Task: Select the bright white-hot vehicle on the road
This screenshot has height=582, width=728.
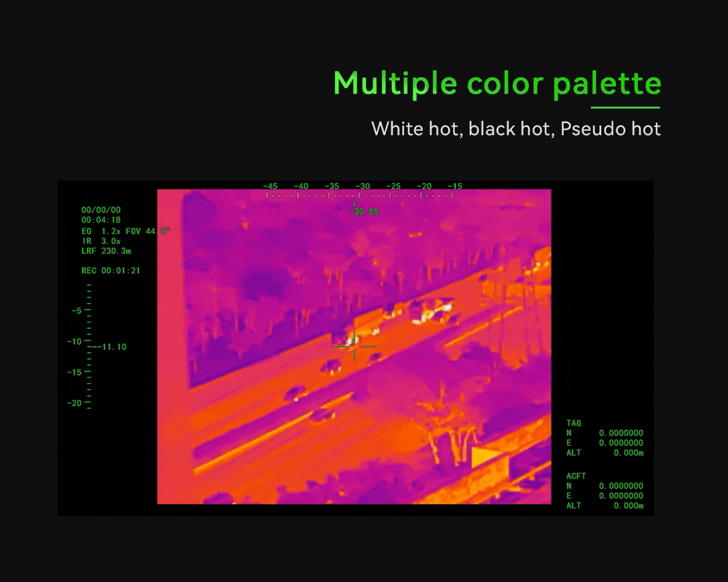Action: 433,313
